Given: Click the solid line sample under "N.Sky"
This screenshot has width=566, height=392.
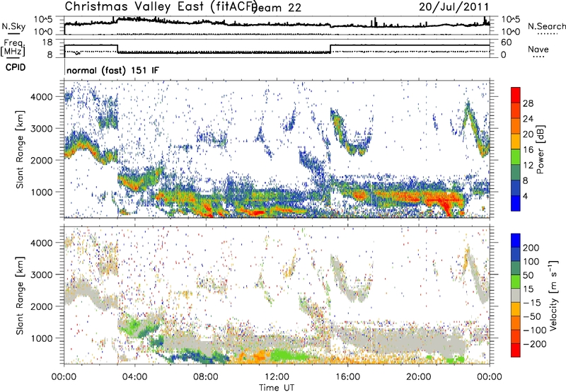Looking at the screenshot, I should [x=13, y=33].
